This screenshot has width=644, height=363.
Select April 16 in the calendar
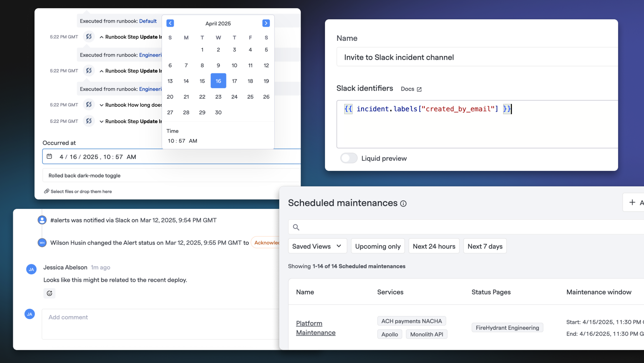tap(218, 81)
